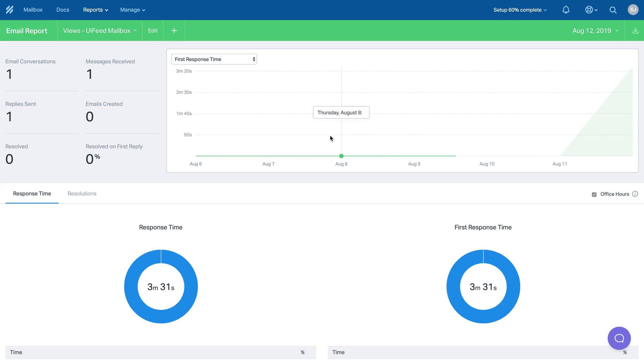Click the Thursday August 8 timeline marker
Screen dimensions: 644x363
coord(341,156)
